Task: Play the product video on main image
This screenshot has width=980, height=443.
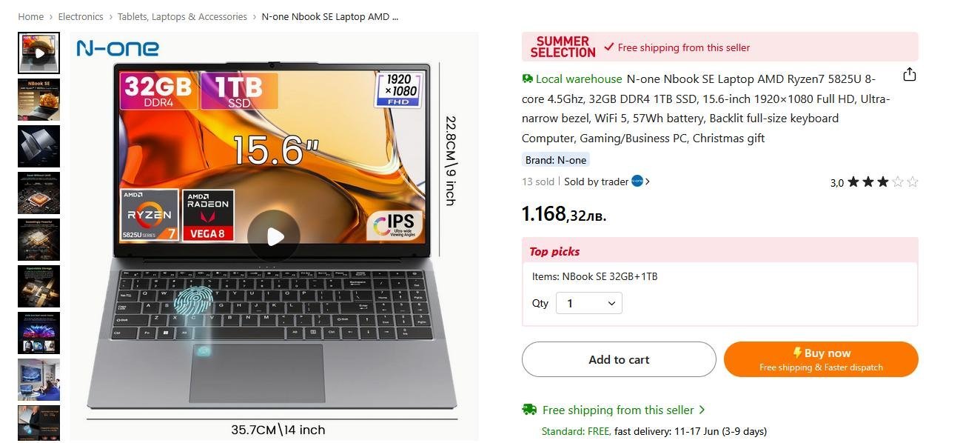Action: pos(274,236)
